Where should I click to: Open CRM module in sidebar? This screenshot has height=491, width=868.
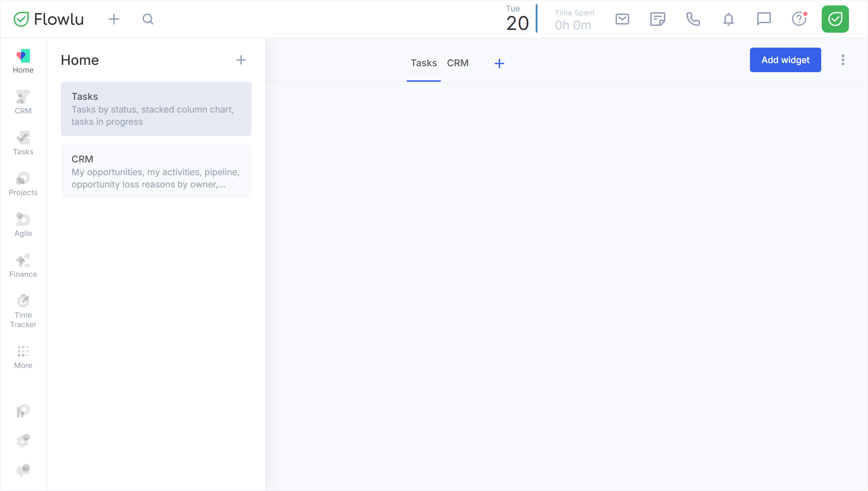(23, 102)
